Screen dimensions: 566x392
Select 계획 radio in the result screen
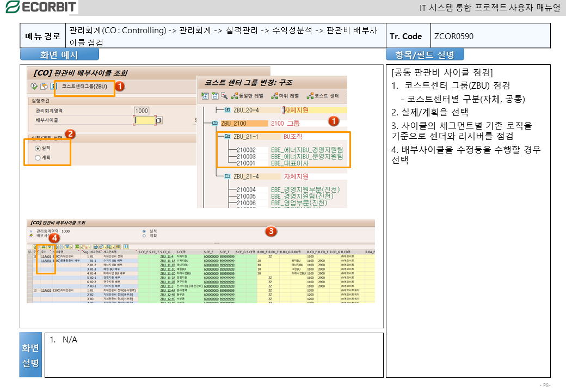[x=144, y=236]
